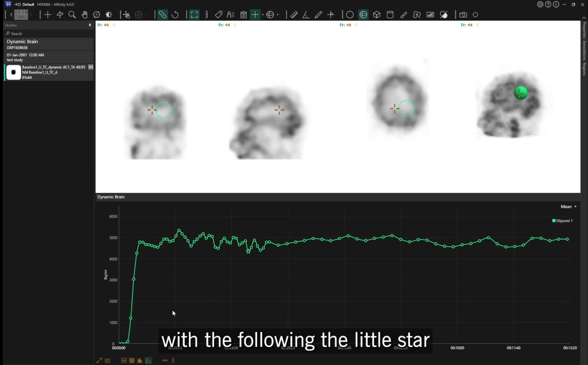The image size is (588, 365).
Task: Choose the angle measurement tool
Action: coord(306,15)
